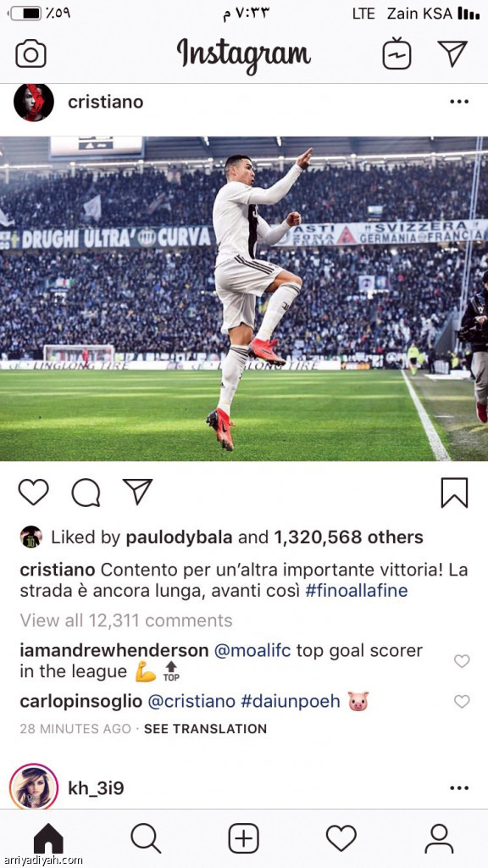Open the #finoallafine hashtag
488x868 pixels.
pyautogui.click(x=357, y=591)
